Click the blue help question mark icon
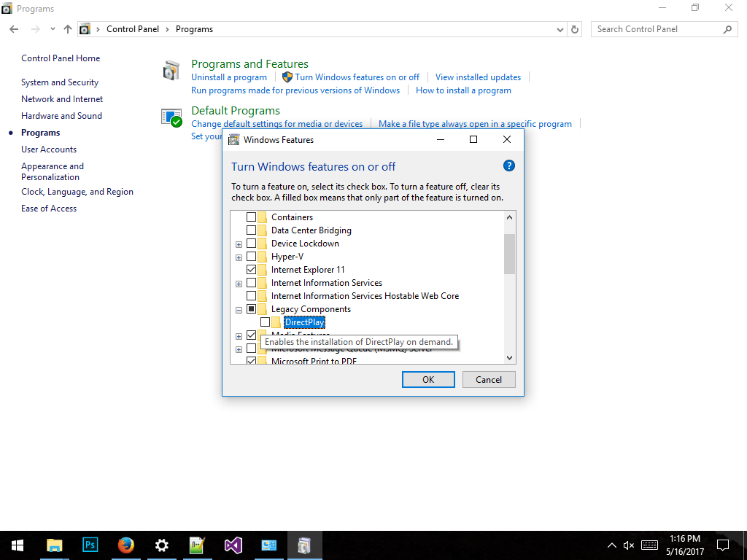This screenshot has height=560, width=747. pyautogui.click(x=509, y=166)
